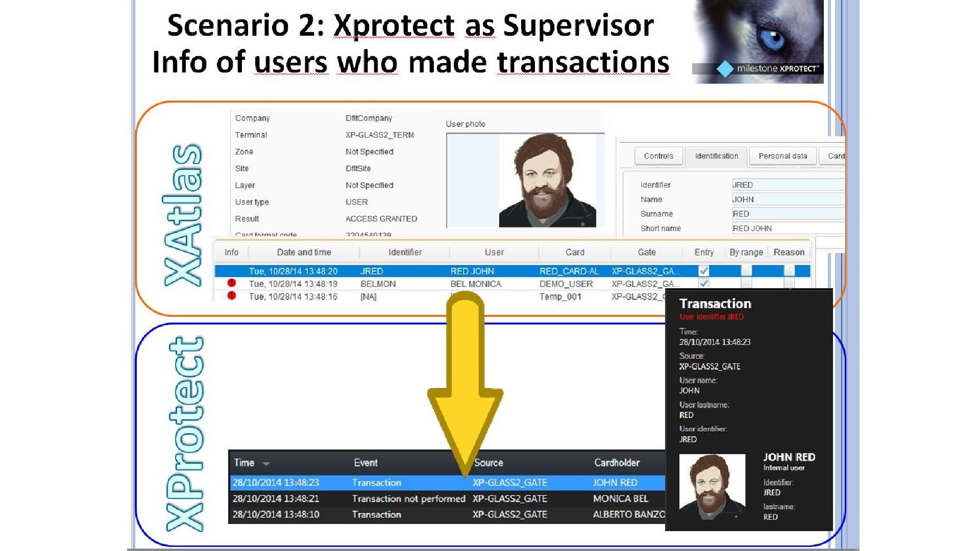This screenshot has height=551, width=980.
Task: Click cardholder photo in the Transaction panel
Action: (712, 487)
